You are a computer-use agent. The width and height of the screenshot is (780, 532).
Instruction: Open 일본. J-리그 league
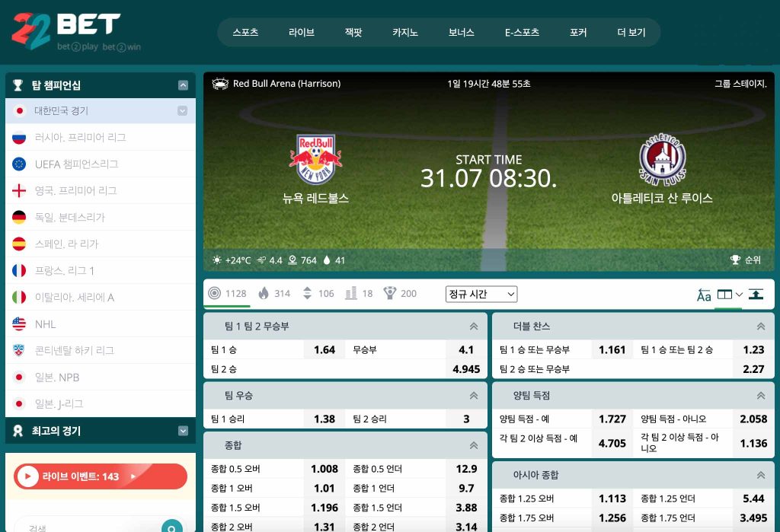coord(101,403)
